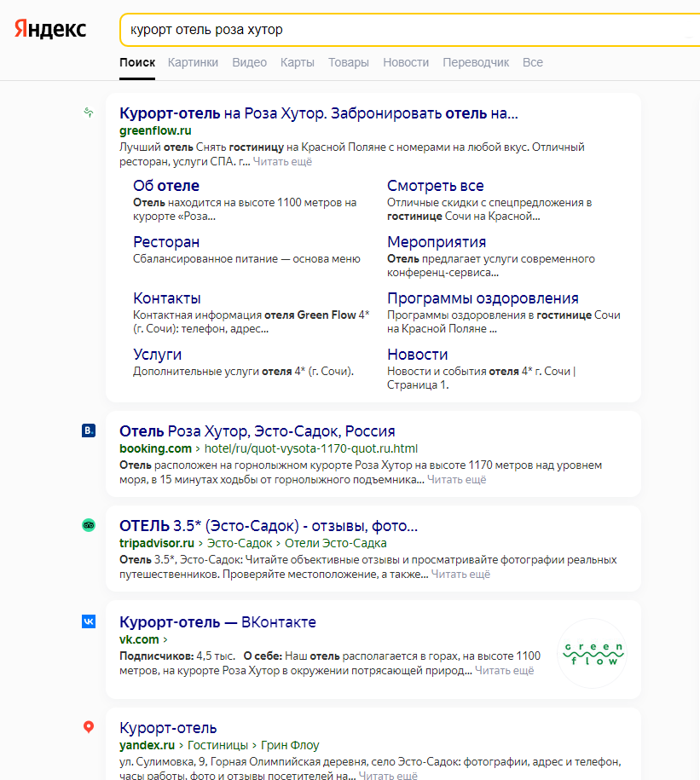Expand Читать ещё in VK snippet

click(505, 671)
